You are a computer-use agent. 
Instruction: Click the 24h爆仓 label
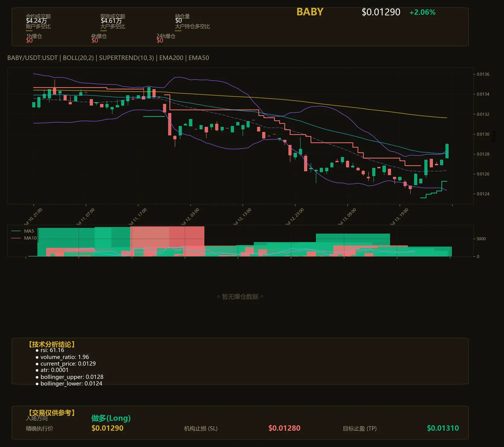tap(166, 36)
